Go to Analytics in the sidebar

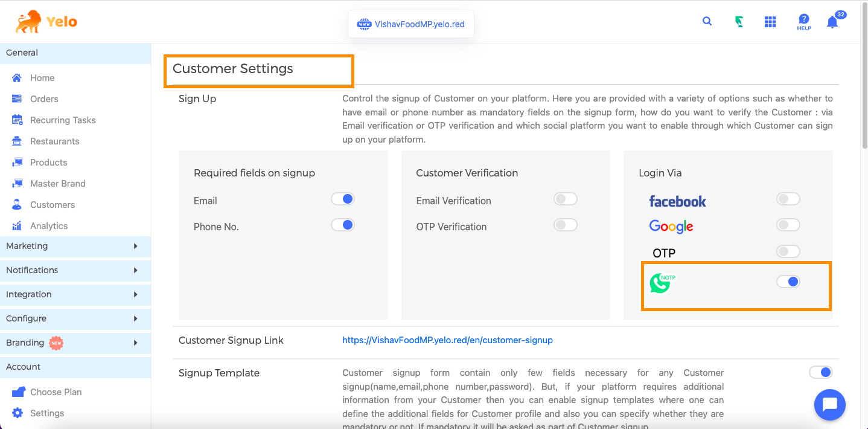(x=49, y=226)
